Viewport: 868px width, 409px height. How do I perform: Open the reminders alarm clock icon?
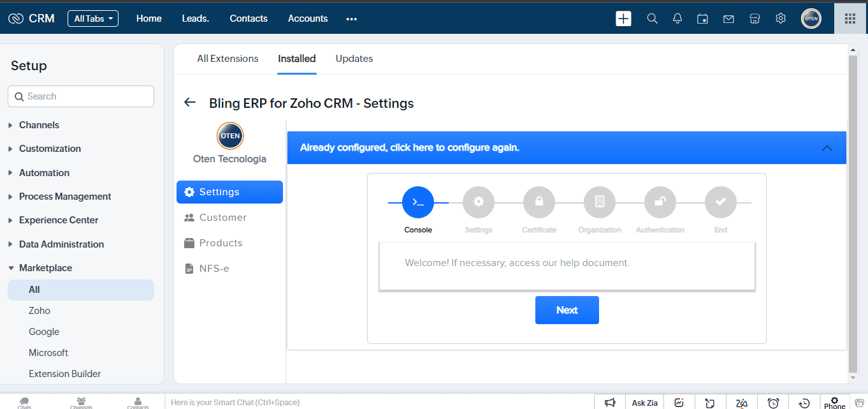pos(773,403)
